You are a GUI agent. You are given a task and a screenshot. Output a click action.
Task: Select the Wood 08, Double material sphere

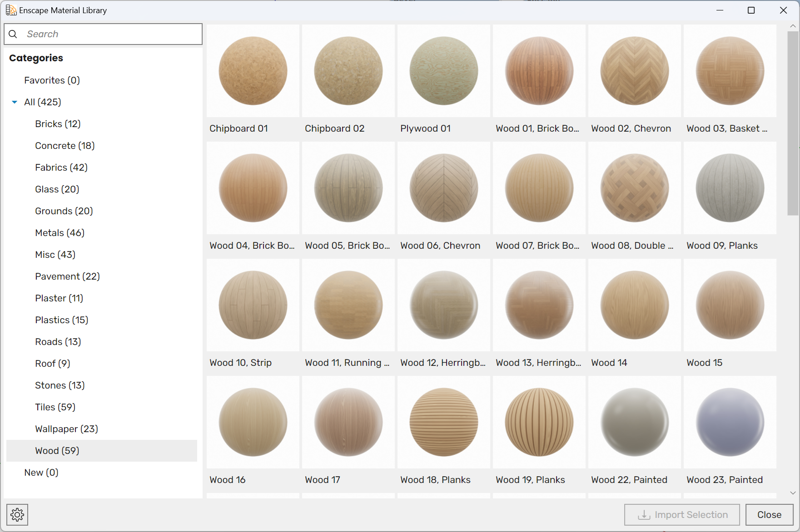[634, 188]
